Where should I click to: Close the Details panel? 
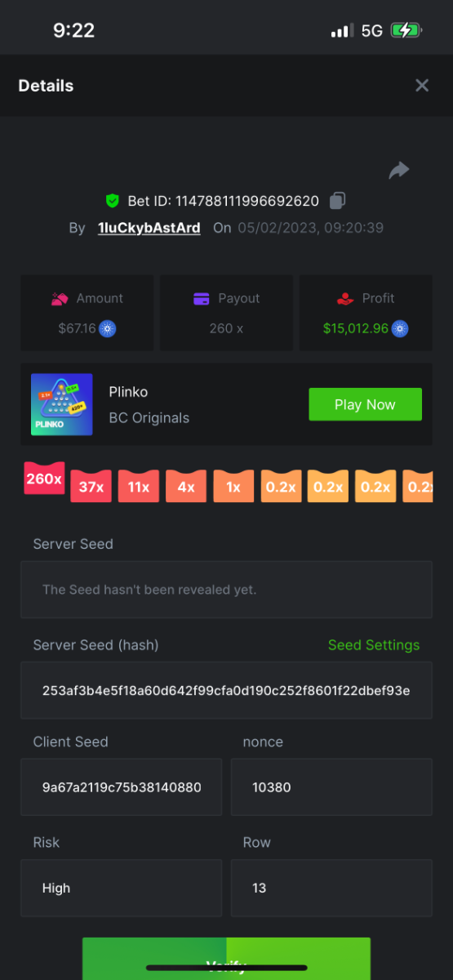(422, 86)
